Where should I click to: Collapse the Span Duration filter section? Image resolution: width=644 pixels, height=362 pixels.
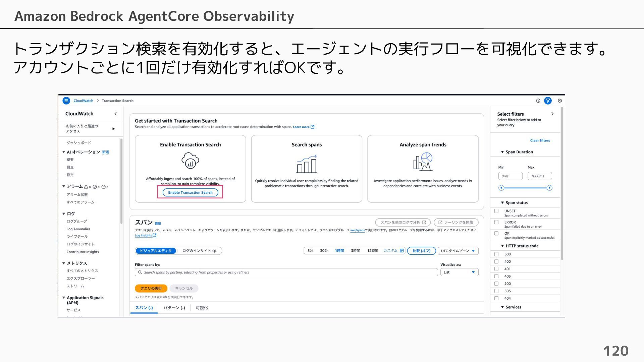(x=502, y=152)
